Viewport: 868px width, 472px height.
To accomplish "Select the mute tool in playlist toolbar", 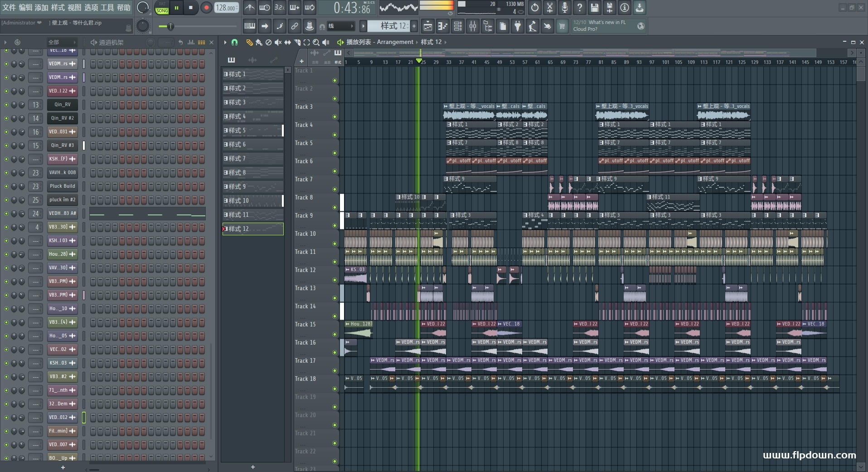I will tap(278, 42).
